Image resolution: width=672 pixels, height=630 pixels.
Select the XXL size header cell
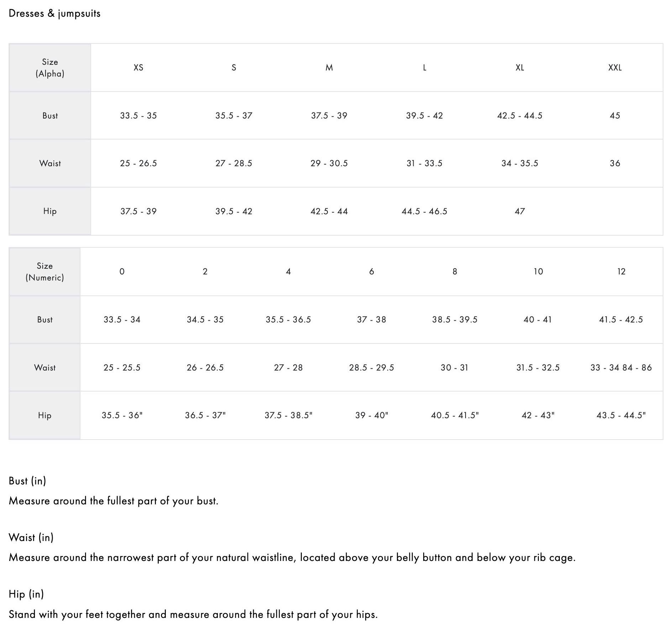click(x=615, y=68)
